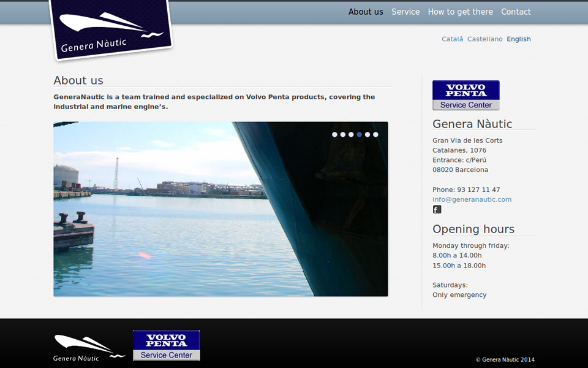588x368 pixels.
Task: Switch language to Català
Action: [452, 39]
